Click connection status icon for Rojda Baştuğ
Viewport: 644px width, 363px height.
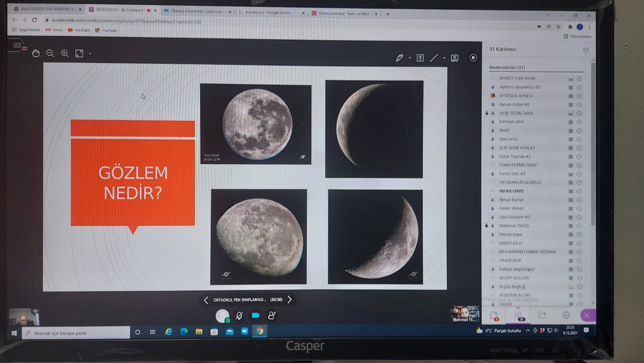(x=571, y=287)
